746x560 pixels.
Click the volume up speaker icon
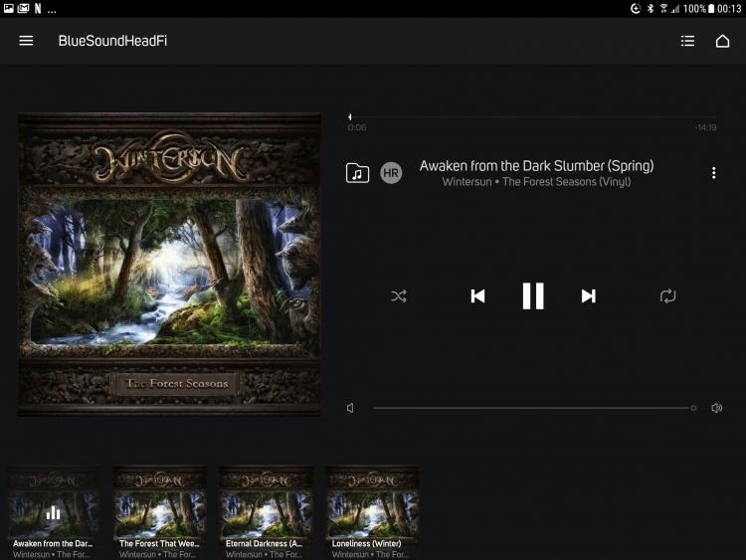coord(716,408)
